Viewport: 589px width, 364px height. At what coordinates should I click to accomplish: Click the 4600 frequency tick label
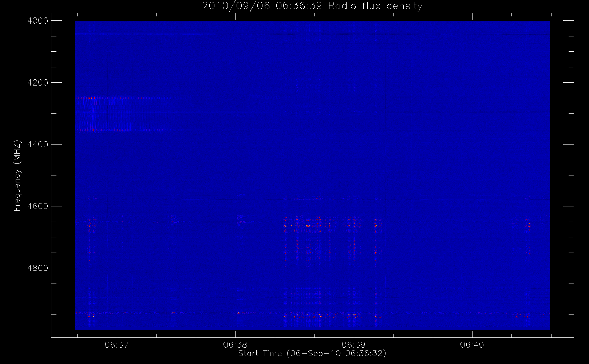coord(38,206)
